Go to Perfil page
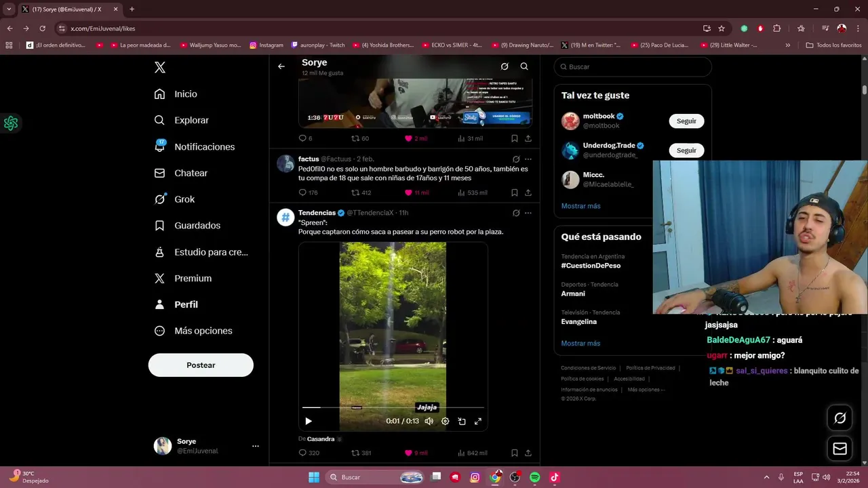The height and width of the screenshot is (488, 868). point(176,304)
